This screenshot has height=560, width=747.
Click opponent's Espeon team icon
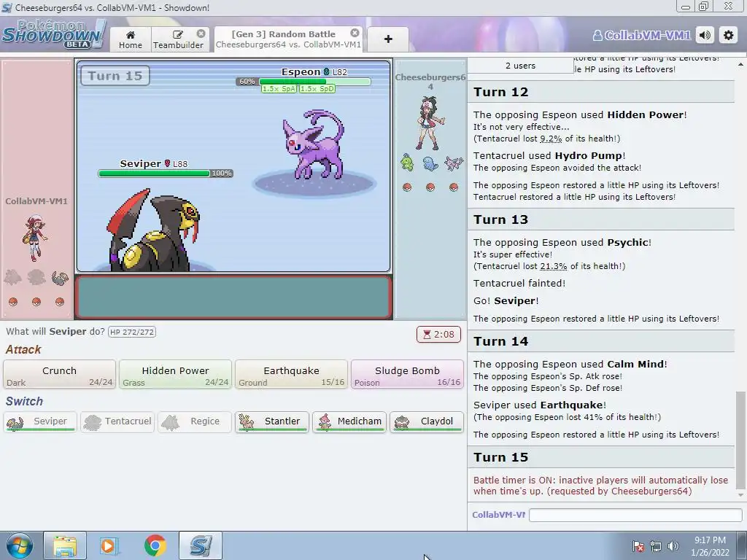tap(454, 163)
